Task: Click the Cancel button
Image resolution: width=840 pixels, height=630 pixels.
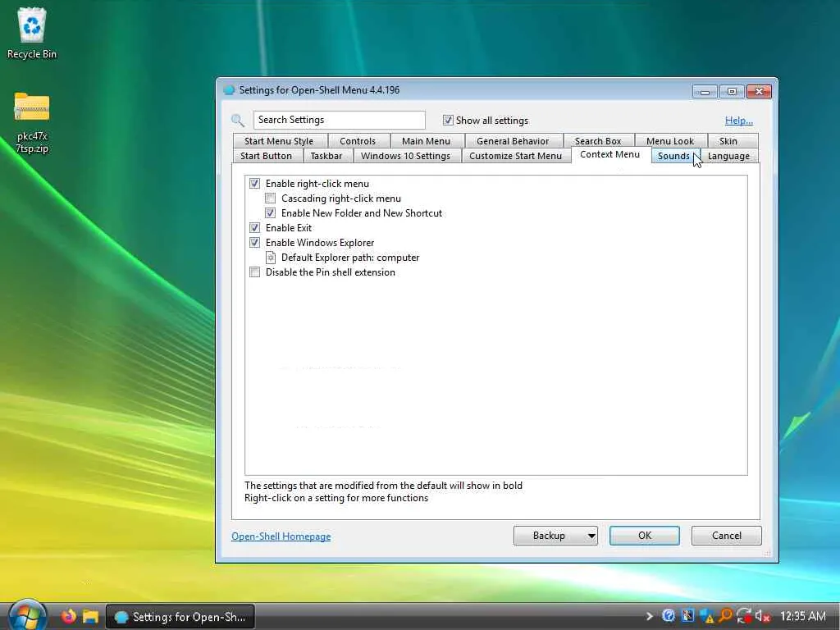Action: (x=727, y=536)
